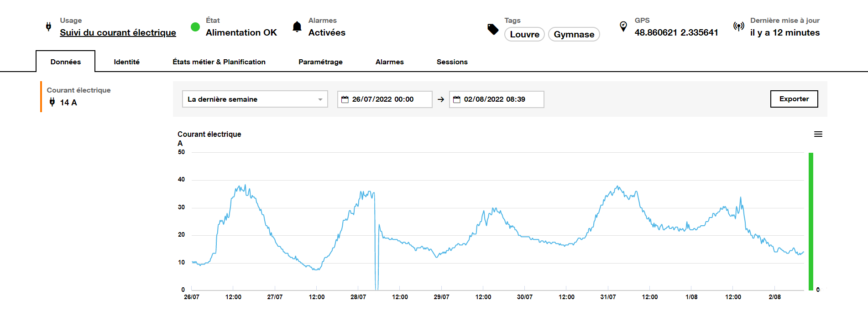
Task: Click the green power status indicator
Action: [195, 27]
